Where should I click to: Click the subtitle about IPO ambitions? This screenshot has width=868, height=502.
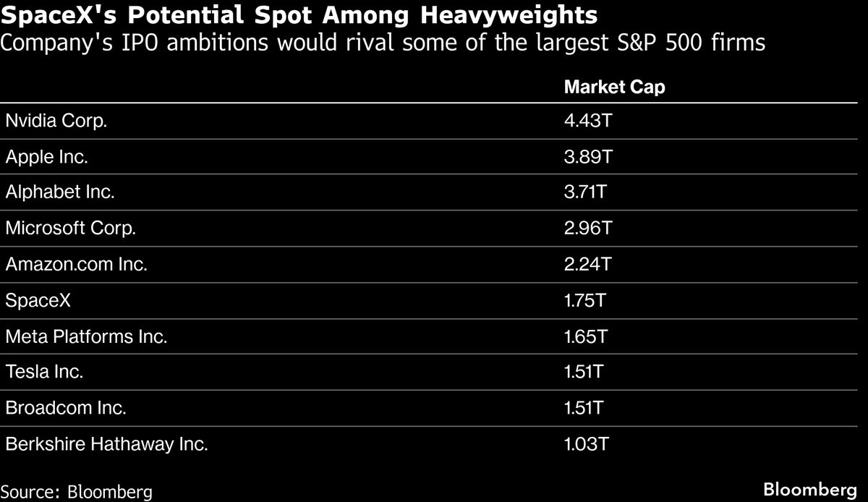(383, 43)
